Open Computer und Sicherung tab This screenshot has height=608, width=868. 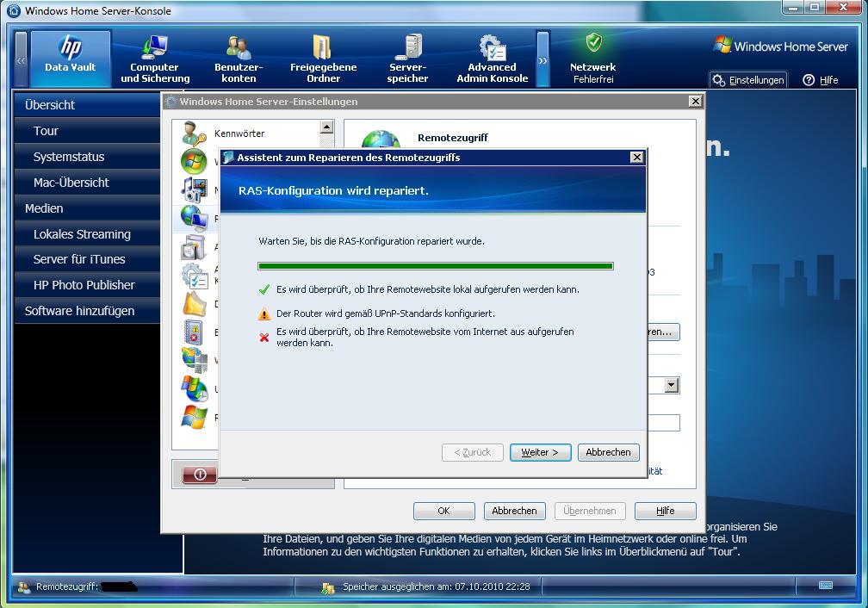[155, 59]
